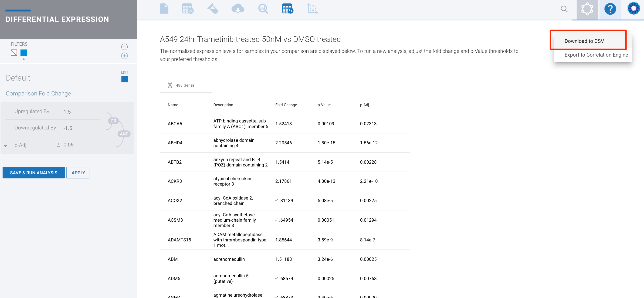Image resolution: width=644 pixels, height=298 pixels.
Task: Click the Apply button
Action: [78, 173]
